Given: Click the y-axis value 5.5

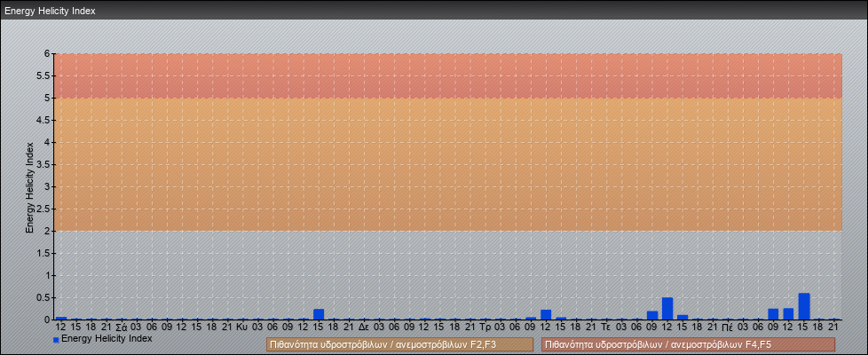Looking at the screenshot, I should [43, 75].
